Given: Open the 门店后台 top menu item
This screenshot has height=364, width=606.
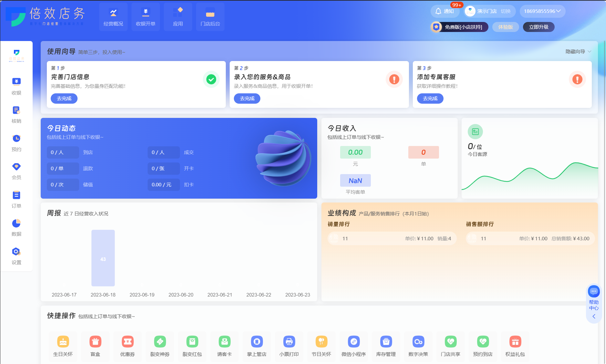Looking at the screenshot, I should 210,17.
